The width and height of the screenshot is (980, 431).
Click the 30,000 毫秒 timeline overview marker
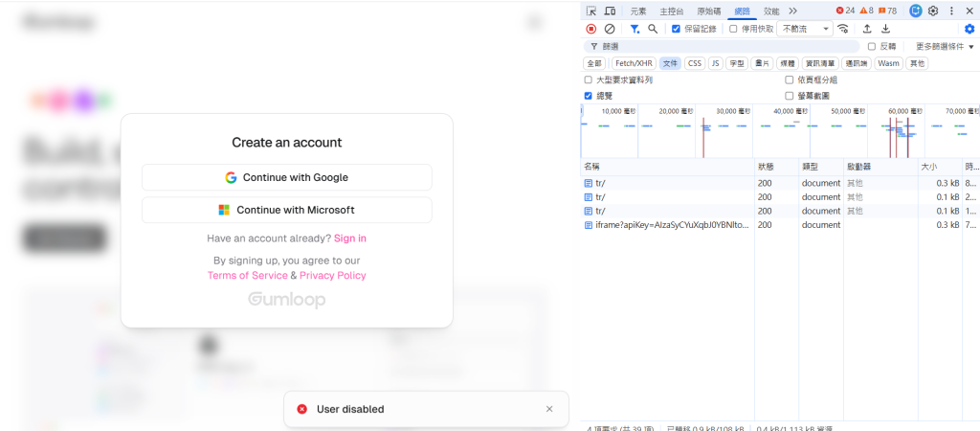click(x=733, y=111)
